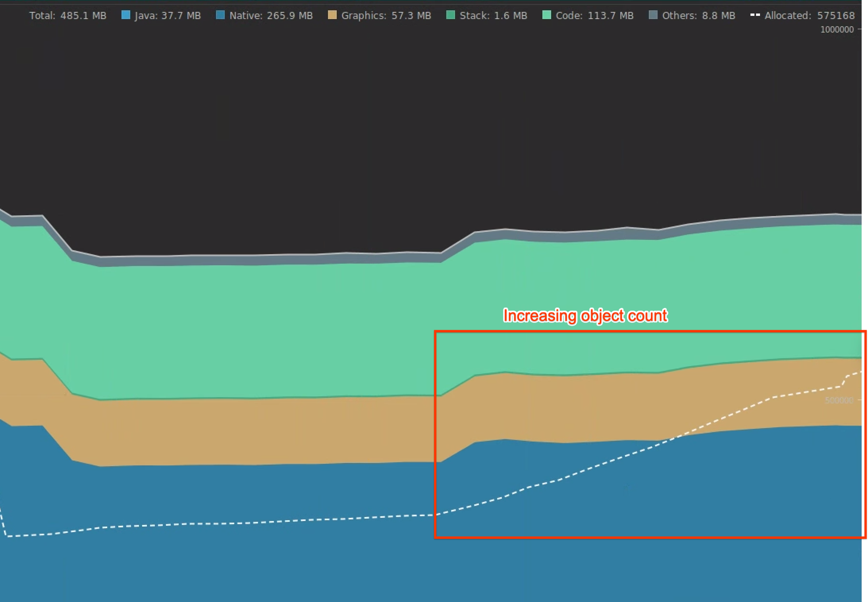Select the Graphics: 57.3 MB text
Screen dimensions: 868x602
pyautogui.click(x=386, y=16)
